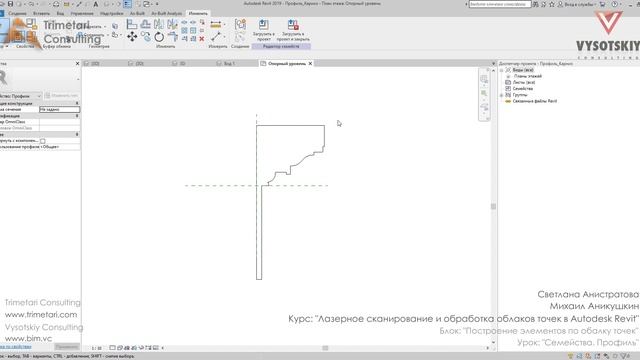The width and height of the screenshot is (640, 360).
Task: Click the Zoom region icon on navigation bar
Action: coord(484,93)
